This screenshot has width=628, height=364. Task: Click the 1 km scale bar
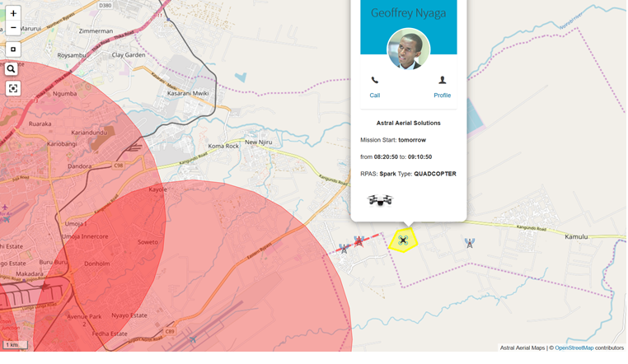pos(15,344)
